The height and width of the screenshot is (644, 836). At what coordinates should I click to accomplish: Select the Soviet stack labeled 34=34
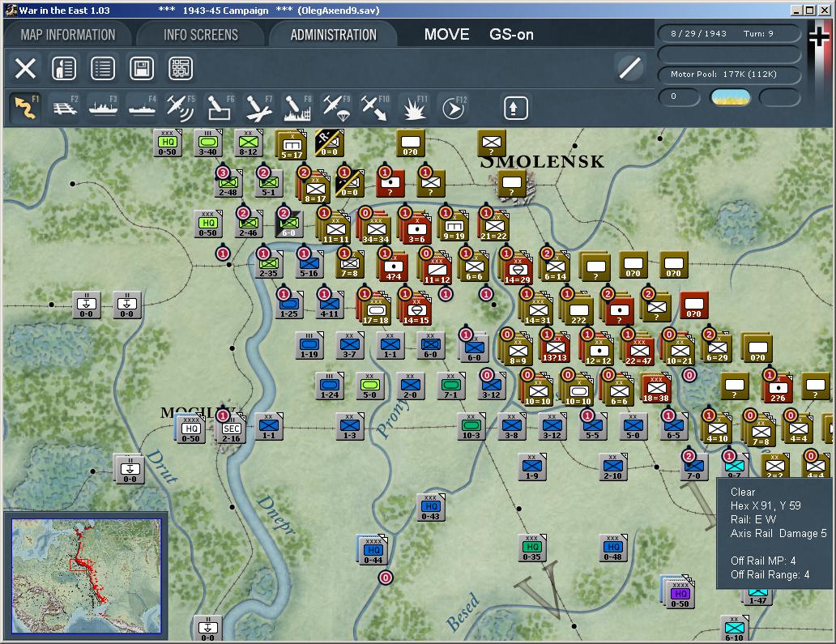[375, 228]
